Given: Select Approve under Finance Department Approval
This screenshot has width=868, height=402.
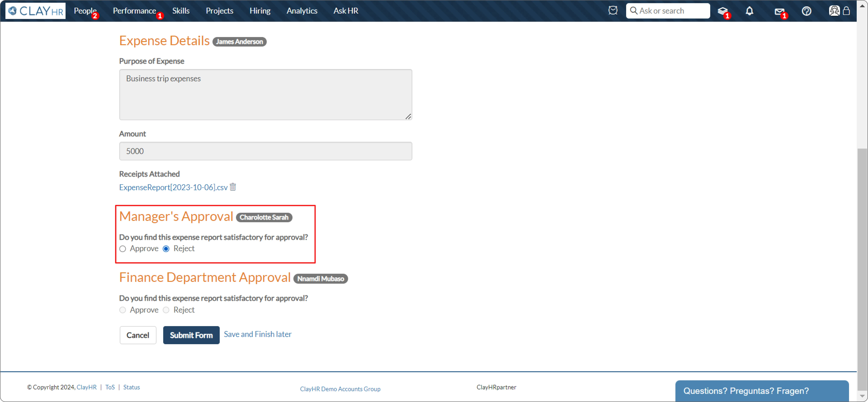Looking at the screenshot, I should pyautogui.click(x=123, y=310).
